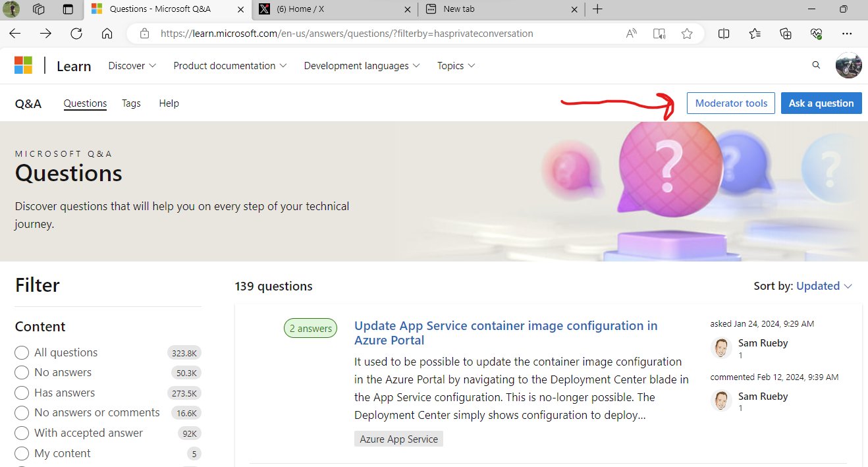Screen dimensions: 868x467
Task: Select the My content filter
Action: [x=22, y=454]
